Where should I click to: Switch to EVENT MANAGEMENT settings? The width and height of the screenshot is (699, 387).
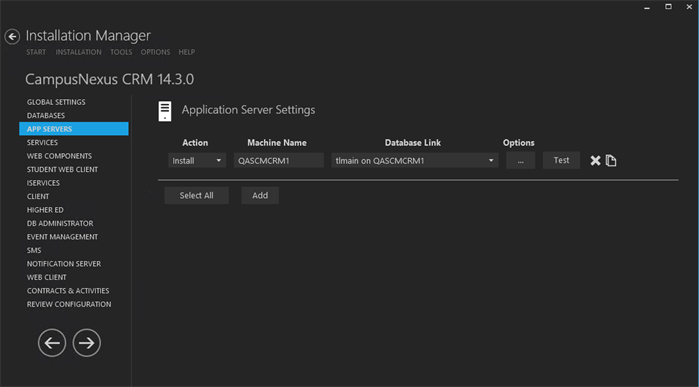point(62,237)
